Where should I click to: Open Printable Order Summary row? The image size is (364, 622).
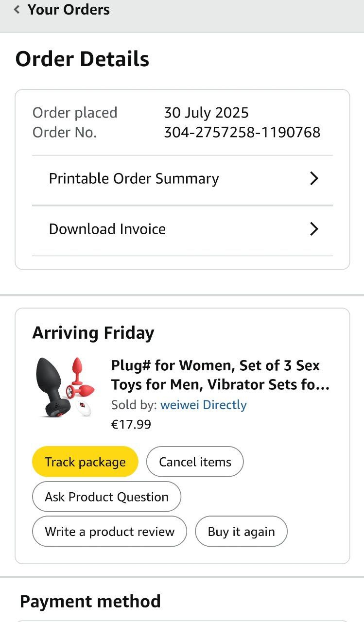(x=134, y=179)
